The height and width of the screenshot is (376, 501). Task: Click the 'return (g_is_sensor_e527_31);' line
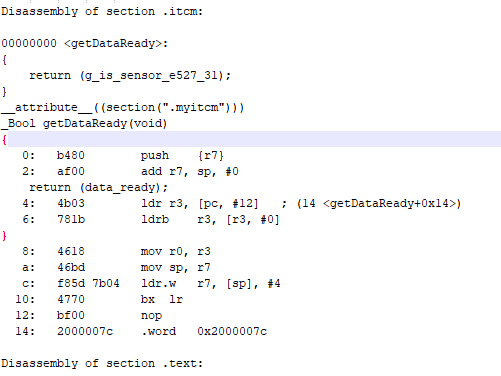click(130, 75)
